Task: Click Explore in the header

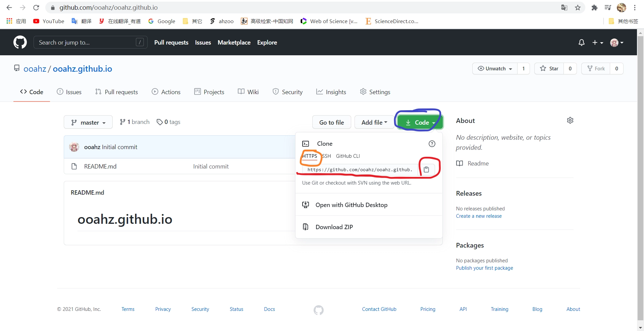Action: coord(267,43)
